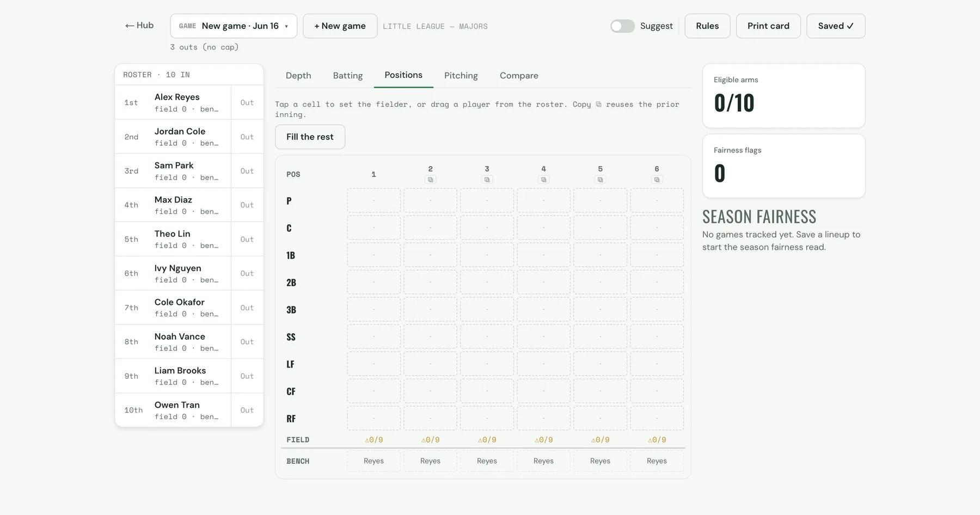980x515 pixels.
Task: Go back to Hub
Action: coord(139,26)
